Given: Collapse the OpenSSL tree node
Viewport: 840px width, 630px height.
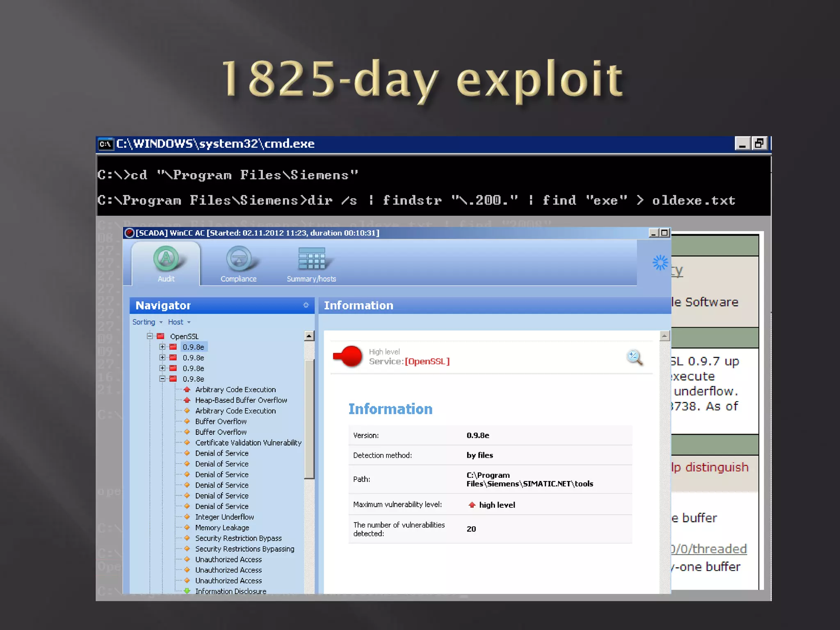Looking at the screenshot, I should (x=150, y=336).
